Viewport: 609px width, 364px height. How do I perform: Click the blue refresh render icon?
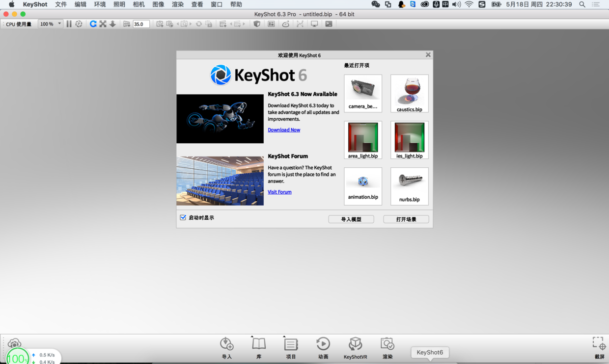coord(93,24)
